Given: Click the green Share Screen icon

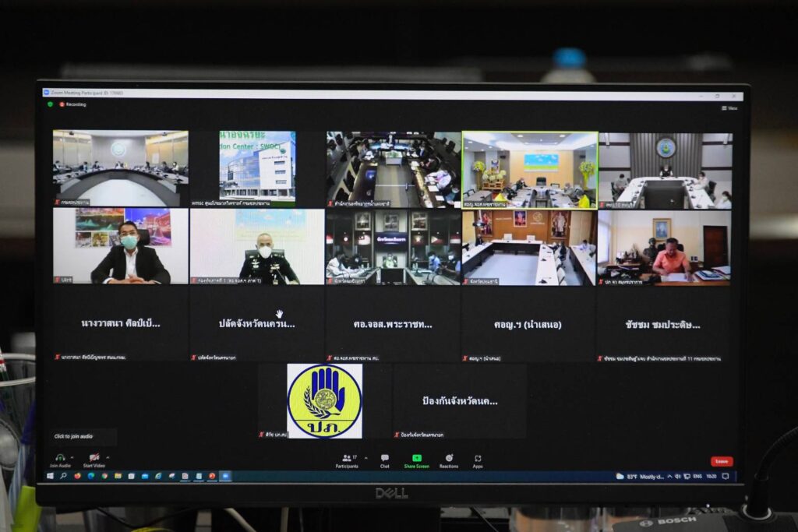Looking at the screenshot, I should [416, 459].
